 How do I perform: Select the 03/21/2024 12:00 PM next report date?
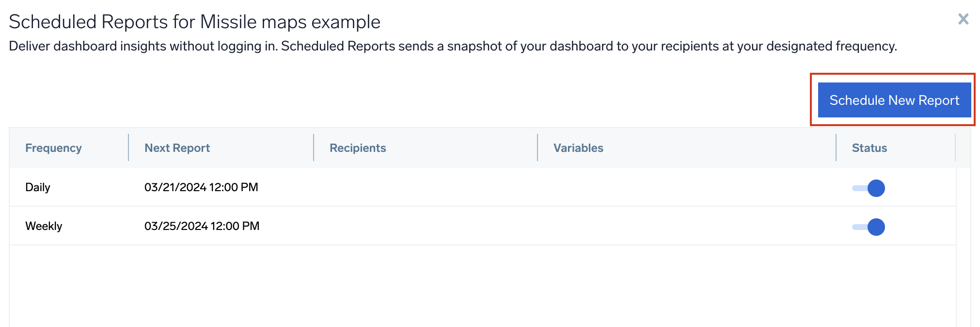tap(202, 187)
